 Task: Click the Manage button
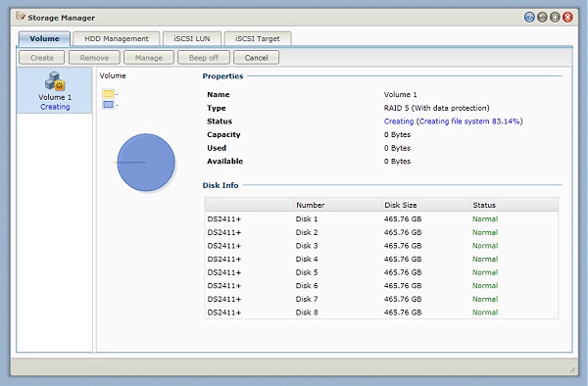coord(149,58)
